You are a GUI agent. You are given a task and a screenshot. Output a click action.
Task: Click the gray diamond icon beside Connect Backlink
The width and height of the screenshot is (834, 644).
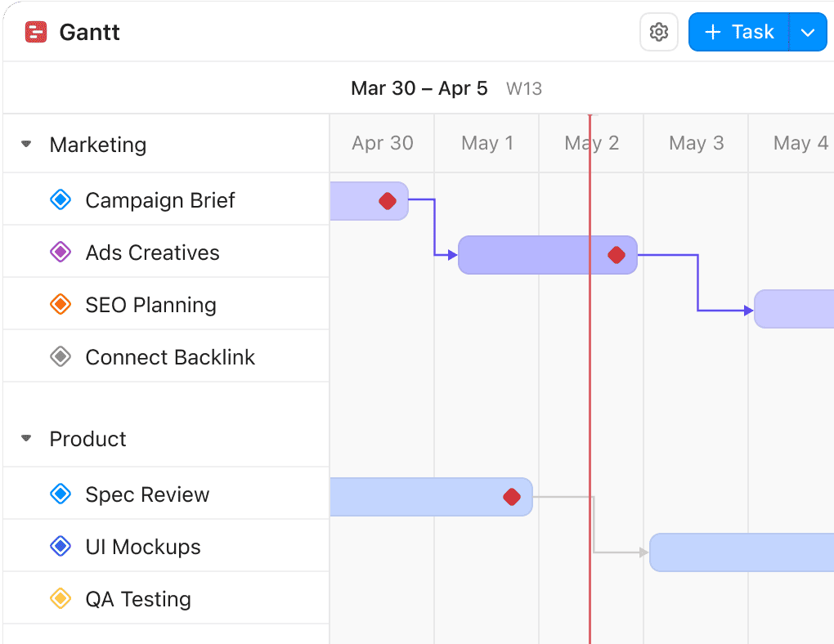pyautogui.click(x=61, y=357)
